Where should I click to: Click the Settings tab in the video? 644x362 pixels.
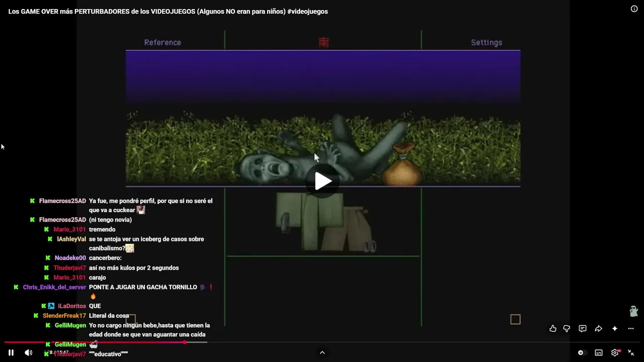click(x=487, y=42)
